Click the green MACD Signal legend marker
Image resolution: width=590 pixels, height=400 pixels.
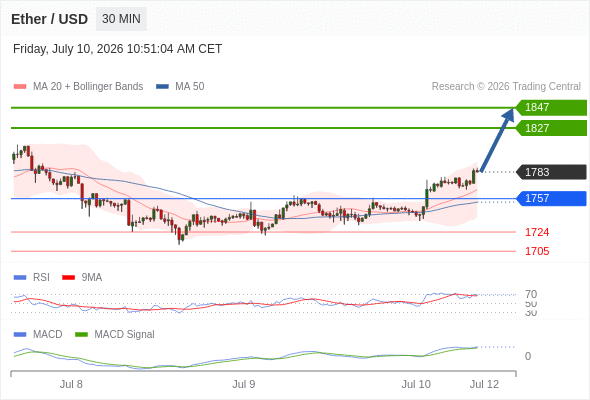[x=81, y=334]
